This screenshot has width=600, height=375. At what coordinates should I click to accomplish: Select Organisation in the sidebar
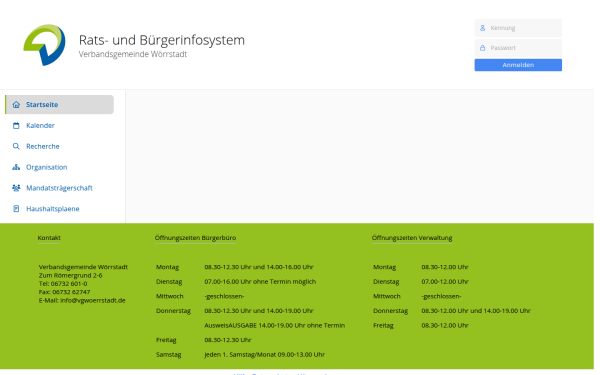click(59, 167)
